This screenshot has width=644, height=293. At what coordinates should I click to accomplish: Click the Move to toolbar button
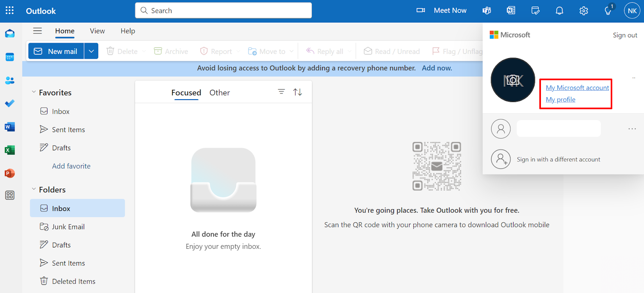click(x=267, y=51)
